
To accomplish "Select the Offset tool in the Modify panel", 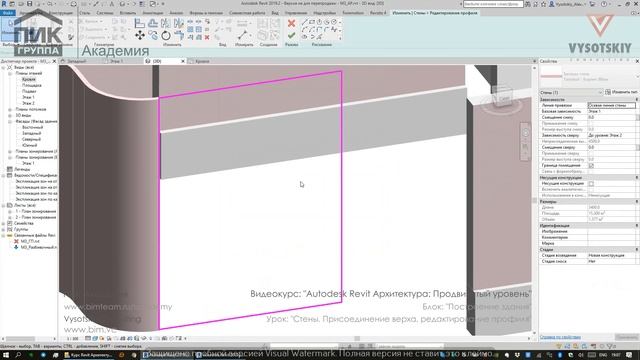I will tap(153, 24).
